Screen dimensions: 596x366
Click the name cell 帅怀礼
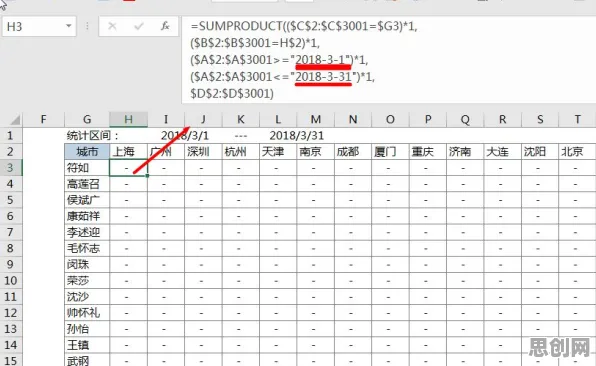pyautogui.click(x=87, y=313)
